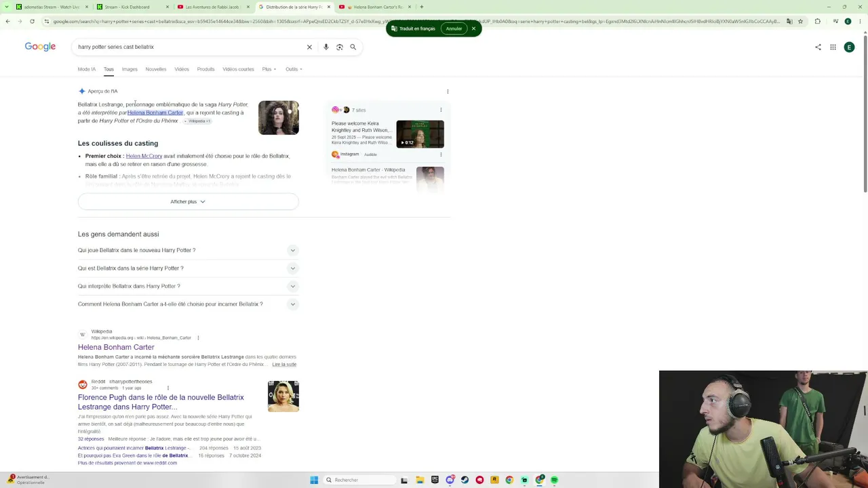Screen dimensions: 868x488
Task: Open the Windows Start menu
Action: (314, 480)
